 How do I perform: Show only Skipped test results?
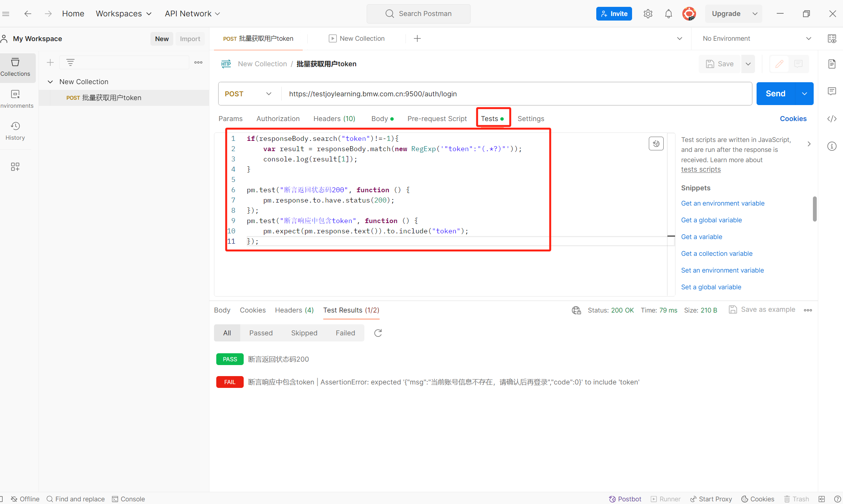click(304, 333)
